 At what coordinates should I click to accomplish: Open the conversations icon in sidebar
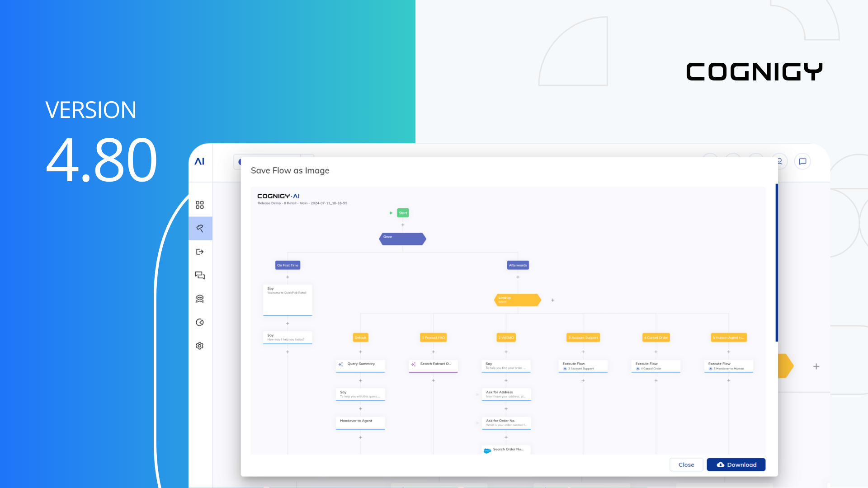(200, 275)
